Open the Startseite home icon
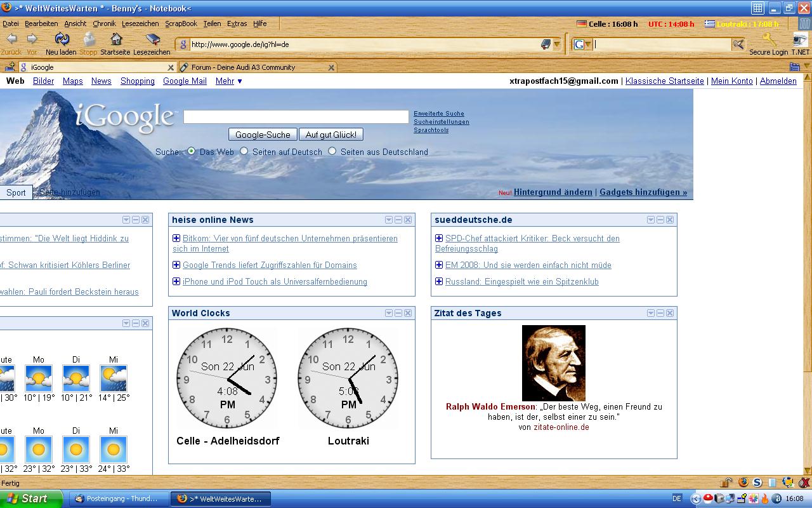Viewport: 812px width, 508px height. tap(116, 39)
